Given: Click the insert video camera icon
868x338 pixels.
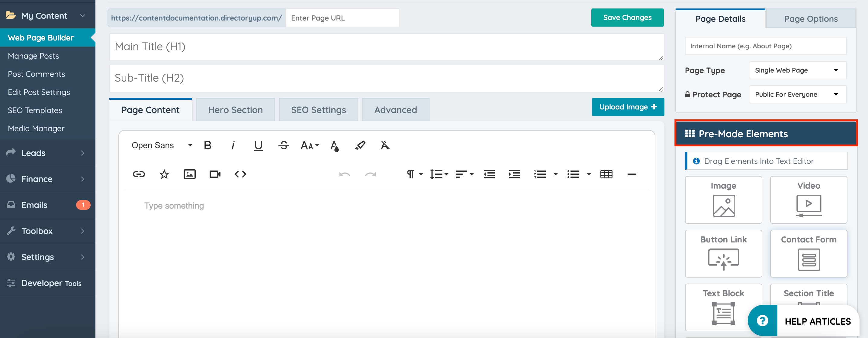Looking at the screenshot, I should tap(215, 174).
